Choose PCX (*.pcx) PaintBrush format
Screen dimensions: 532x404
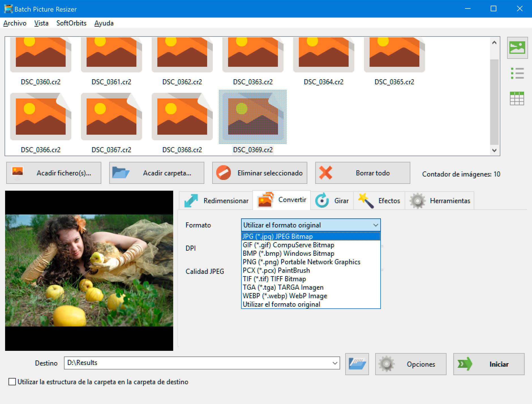[x=311, y=270]
